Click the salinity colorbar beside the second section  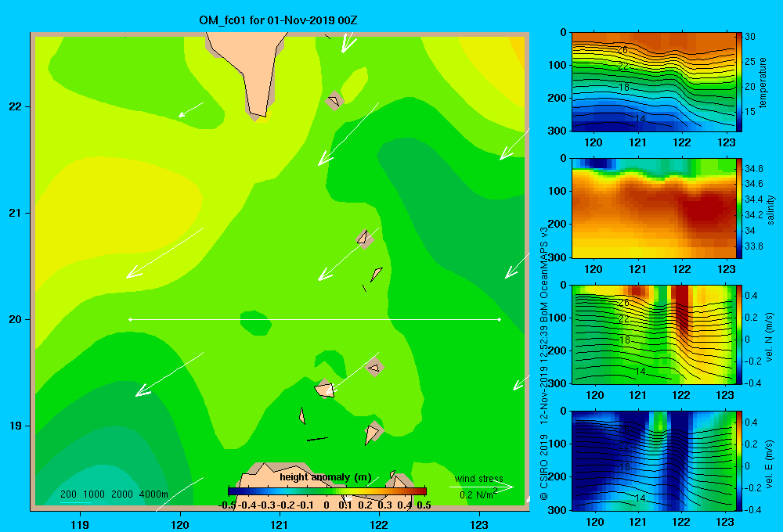pos(739,209)
